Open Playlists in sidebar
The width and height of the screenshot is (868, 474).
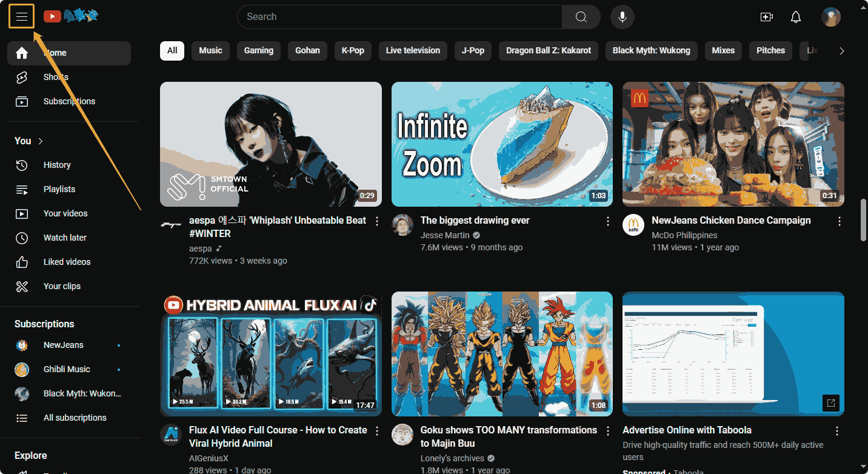[69, 189]
